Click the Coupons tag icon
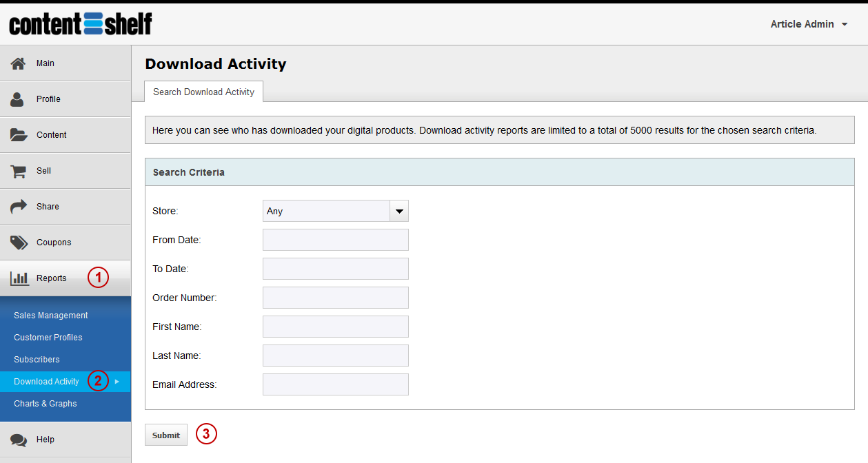Image resolution: width=868 pixels, height=463 pixels. point(19,243)
